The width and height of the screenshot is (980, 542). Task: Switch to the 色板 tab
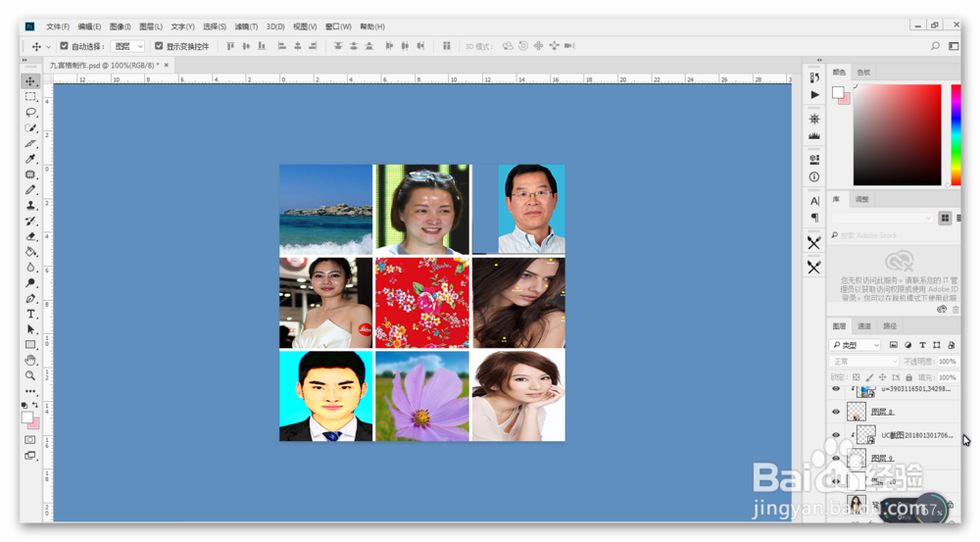pyautogui.click(x=863, y=73)
